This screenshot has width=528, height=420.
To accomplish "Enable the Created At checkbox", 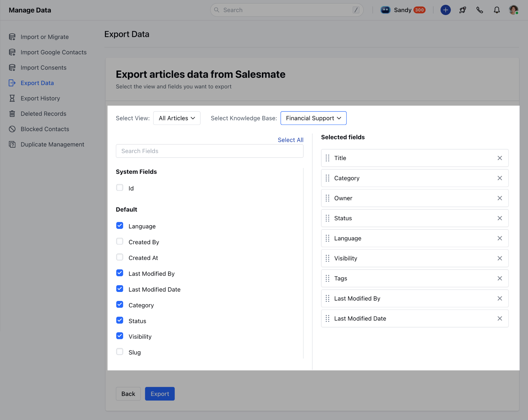I will tap(120, 257).
